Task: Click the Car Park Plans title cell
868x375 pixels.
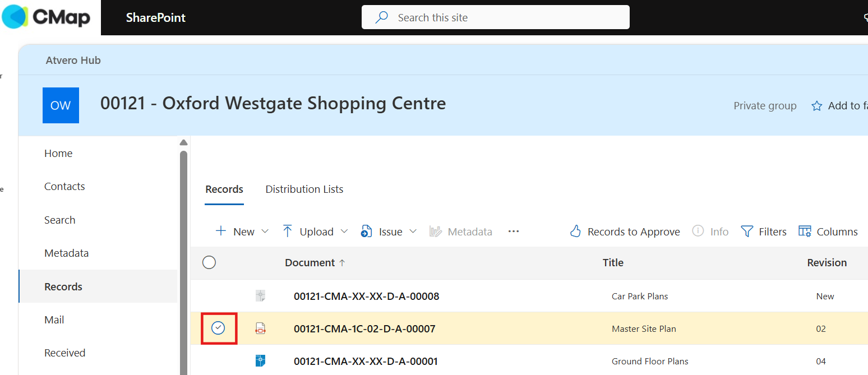Action: click(640, 296)
